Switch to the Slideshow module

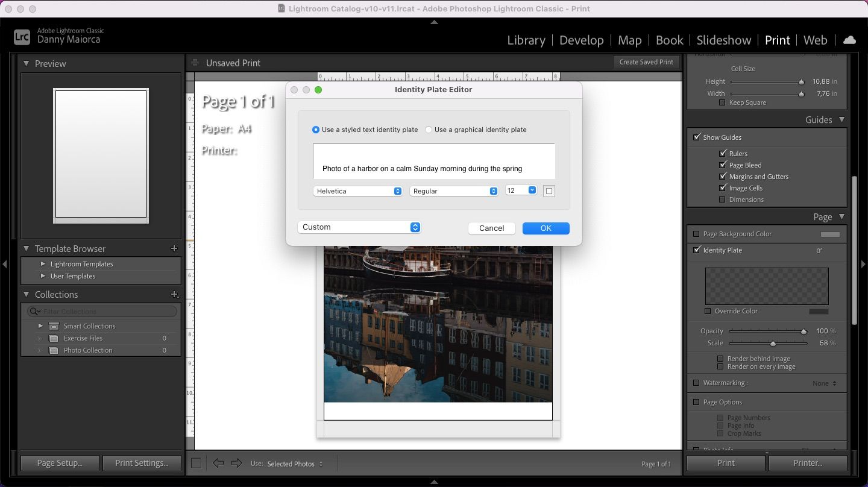[x=724, y=40]
